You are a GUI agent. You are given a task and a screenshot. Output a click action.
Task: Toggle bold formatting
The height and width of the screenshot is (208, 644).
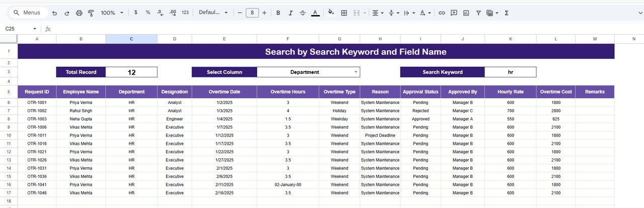278,13
